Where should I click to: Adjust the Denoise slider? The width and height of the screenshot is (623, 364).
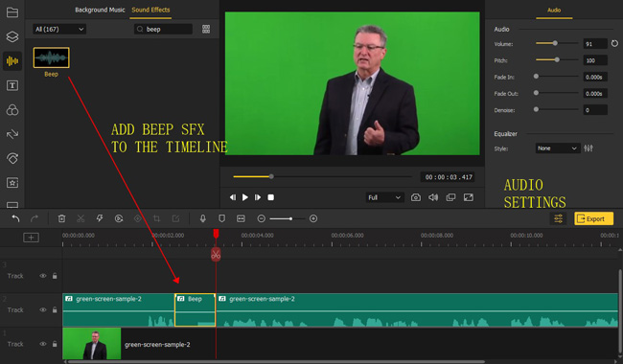pyautogui.click(x=556, y=109)
